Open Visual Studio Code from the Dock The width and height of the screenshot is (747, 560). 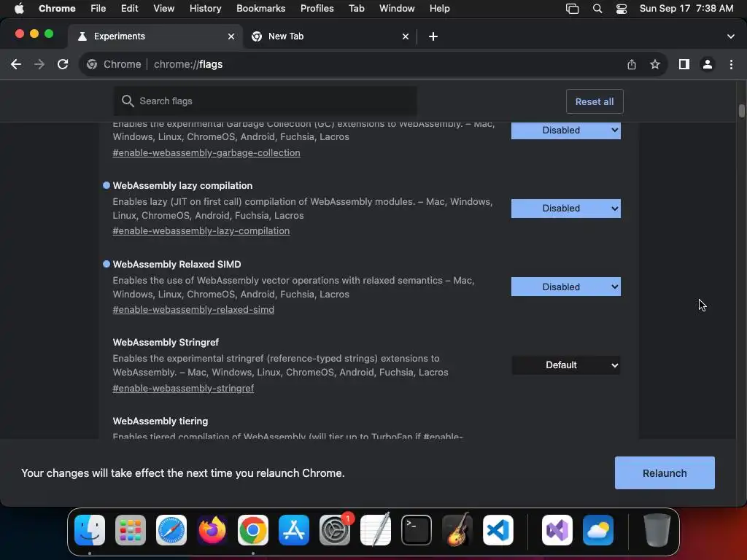click(x=498, y=530)
